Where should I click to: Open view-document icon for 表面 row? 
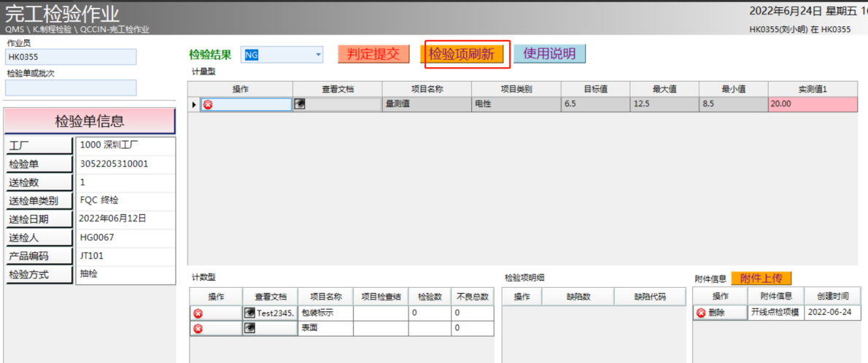pyautogui.click(x=249, y=329)
